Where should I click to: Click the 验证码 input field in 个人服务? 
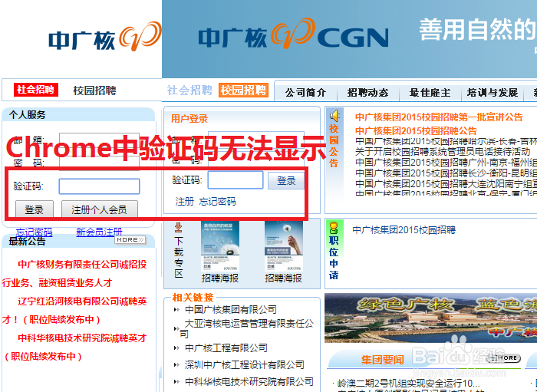(x=99, y=186)
